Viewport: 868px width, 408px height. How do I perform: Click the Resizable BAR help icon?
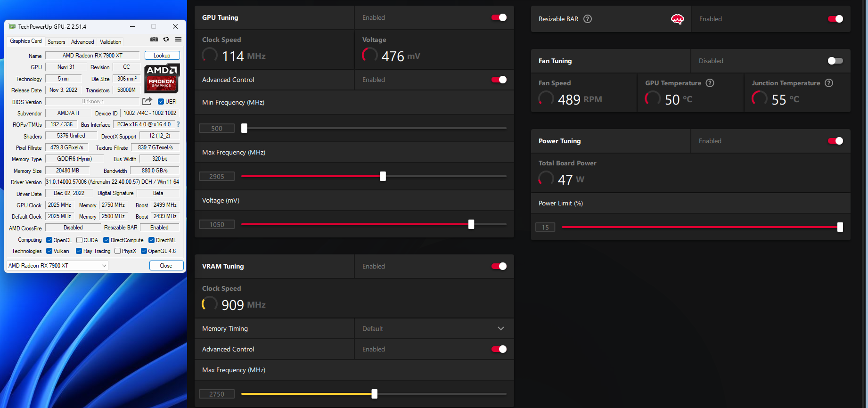coord(588,19)
